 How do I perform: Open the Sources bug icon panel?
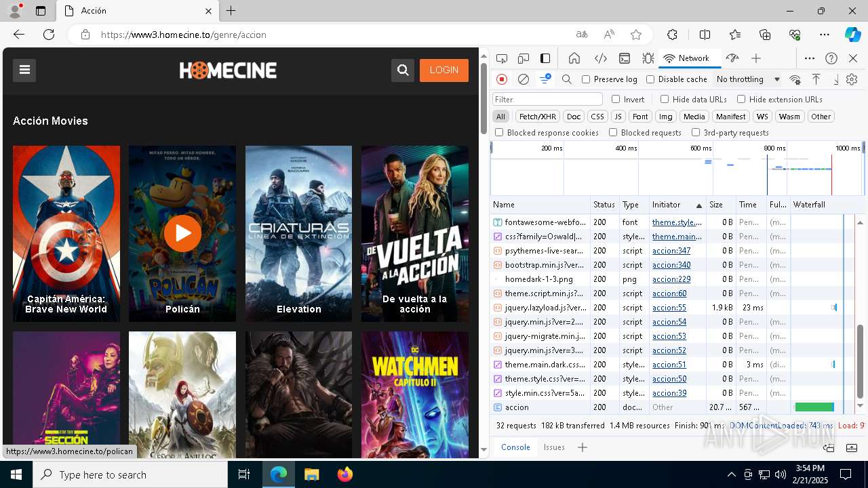coord(648,58)
